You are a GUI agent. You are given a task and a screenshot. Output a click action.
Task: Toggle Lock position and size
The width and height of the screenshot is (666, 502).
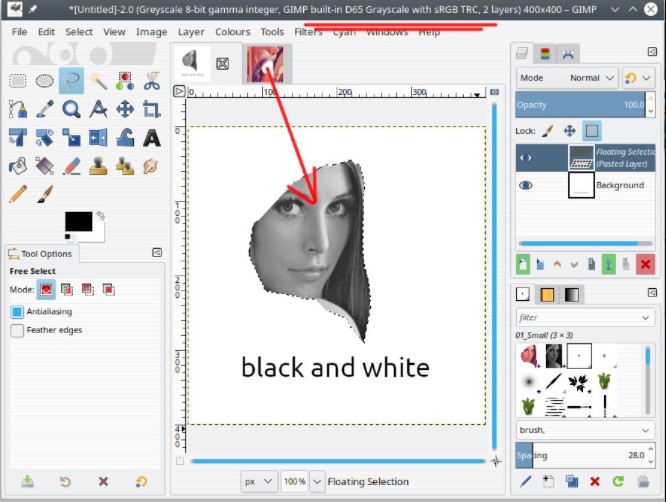point(569,131)
